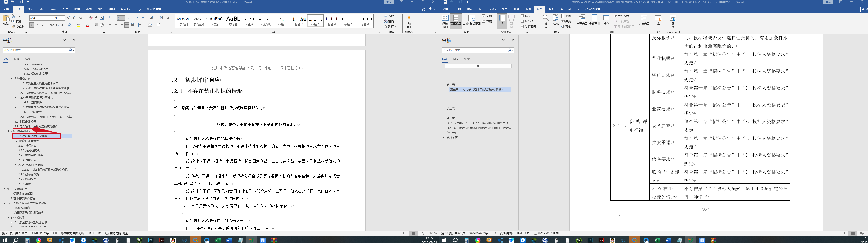Viewport: 868px width, 243px height.
Task: Click the Clear Formatting eraser icon
Action: pyautogui.click(x=91, y=18)
